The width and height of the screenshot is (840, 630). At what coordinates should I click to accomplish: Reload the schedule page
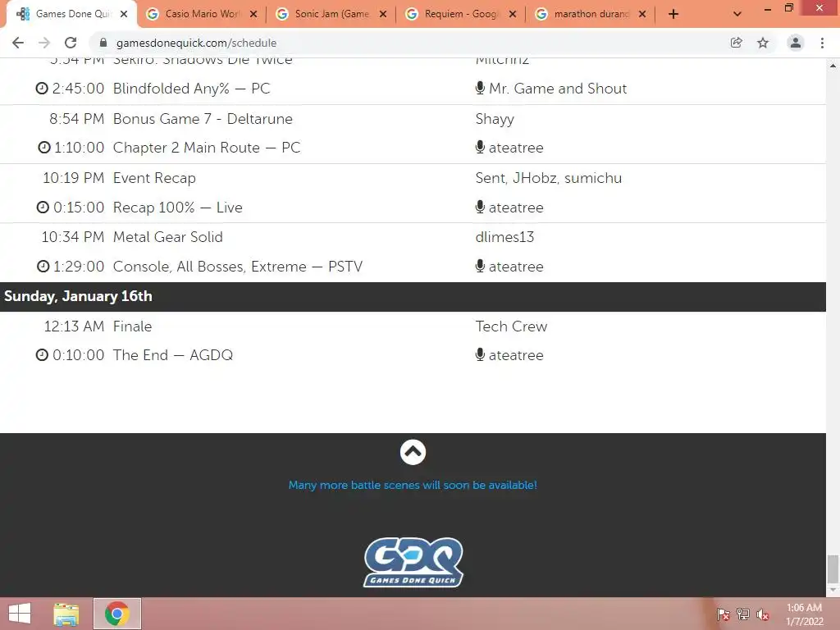click(x=71, y=43)
